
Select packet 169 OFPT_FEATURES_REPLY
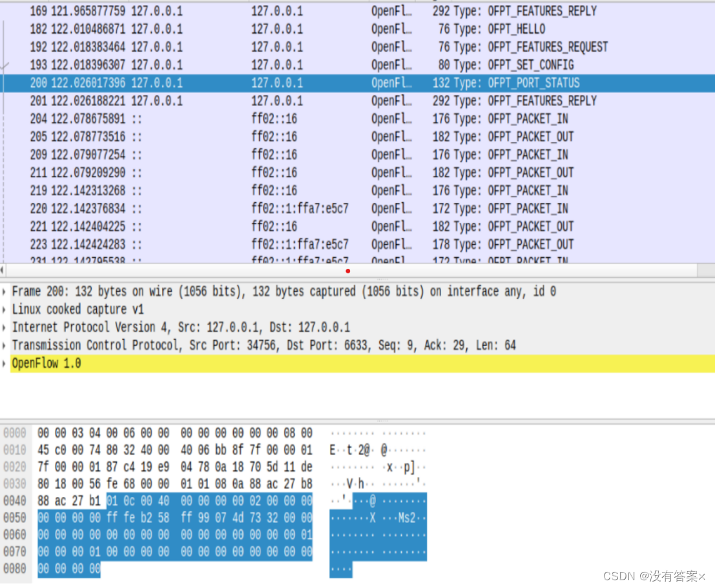pos(258,11)
